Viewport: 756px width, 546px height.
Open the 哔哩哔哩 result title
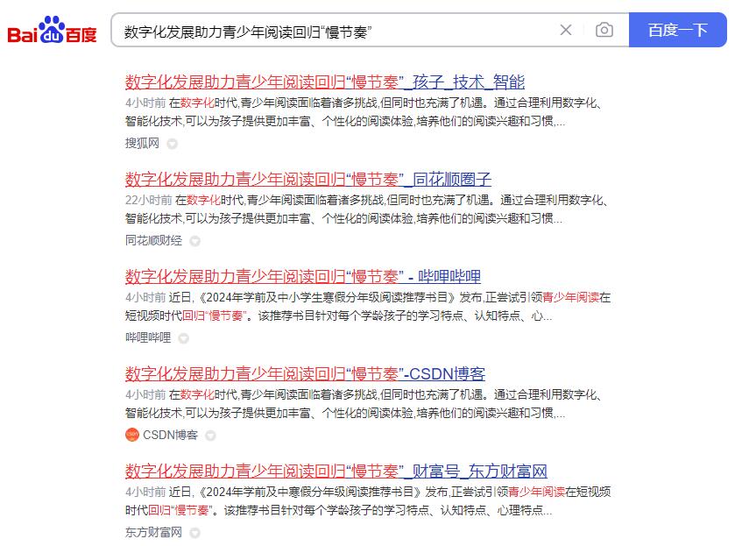tap(303, 277)
